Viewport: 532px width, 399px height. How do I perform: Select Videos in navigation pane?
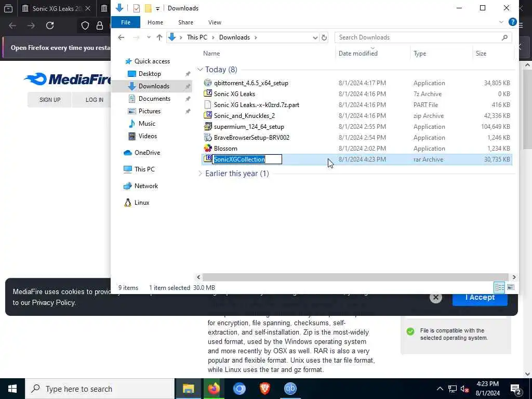(148, 136)
